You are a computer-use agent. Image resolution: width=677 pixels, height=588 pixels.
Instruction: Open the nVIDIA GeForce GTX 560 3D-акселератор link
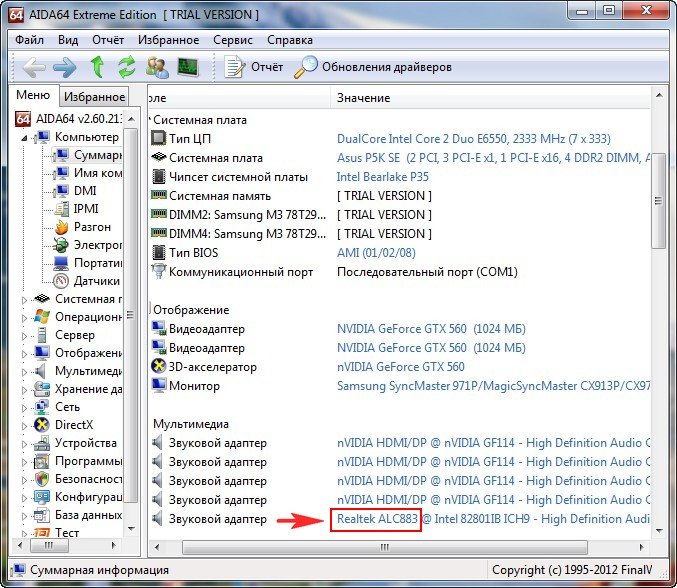pyautogui.click(x=401, y=367)
